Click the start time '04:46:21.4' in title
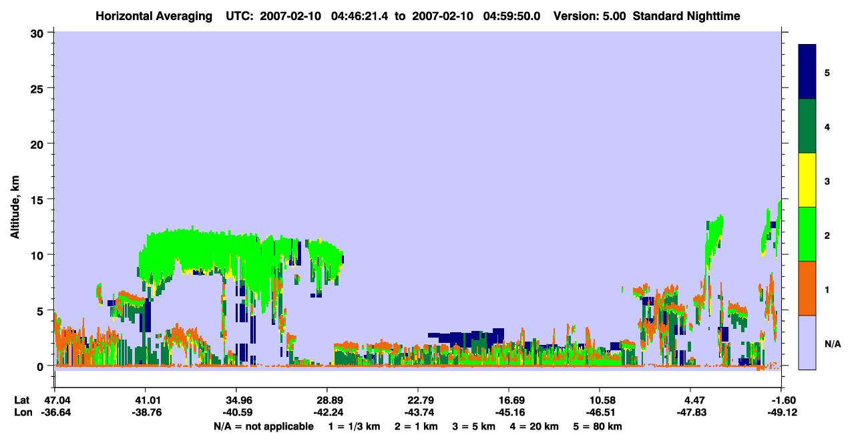 click(358, 16)
